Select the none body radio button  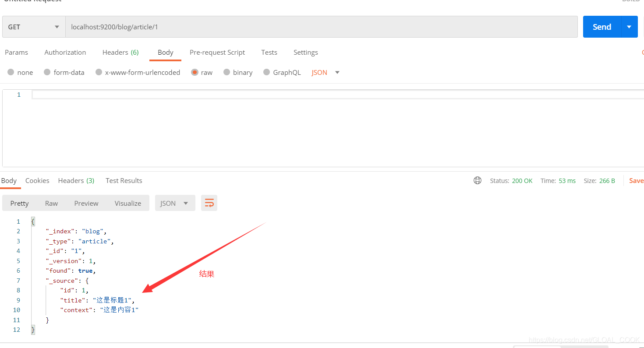(x=11, y=72)
